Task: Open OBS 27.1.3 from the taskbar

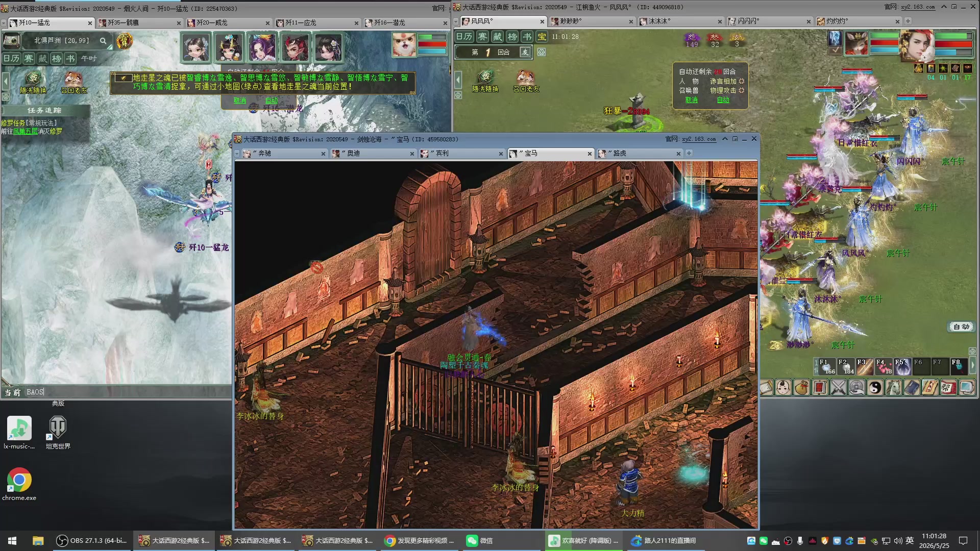Action: point(92,541)
